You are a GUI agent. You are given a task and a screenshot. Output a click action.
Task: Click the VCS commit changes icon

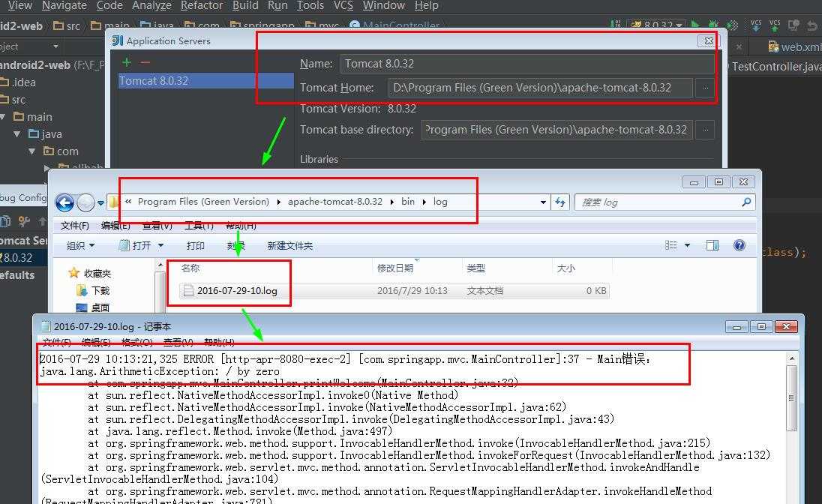pos(774,25)
